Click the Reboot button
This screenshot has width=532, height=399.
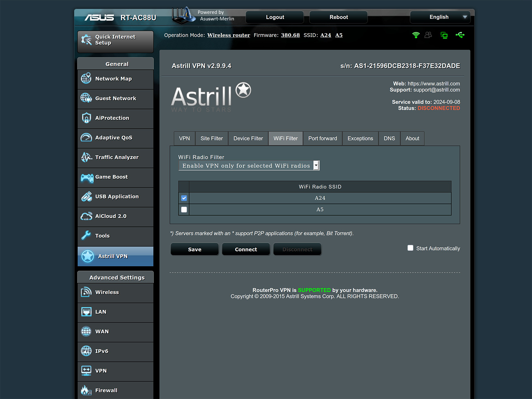coord(338,17)
